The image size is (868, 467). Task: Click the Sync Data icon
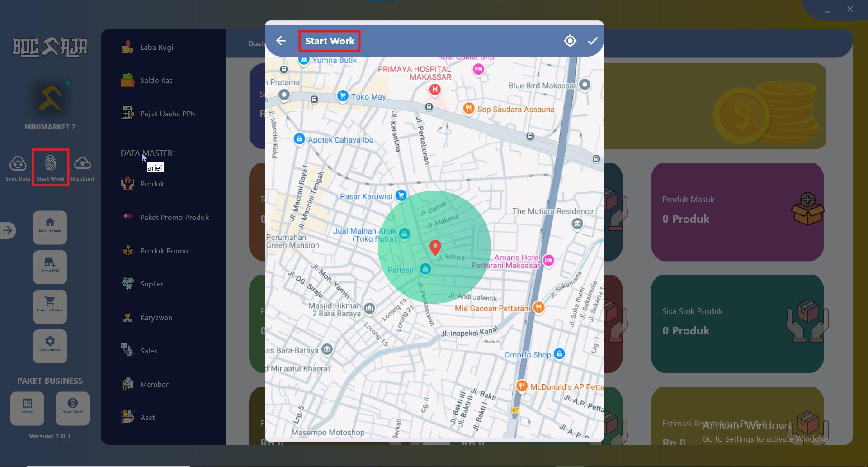pos(18,163)
